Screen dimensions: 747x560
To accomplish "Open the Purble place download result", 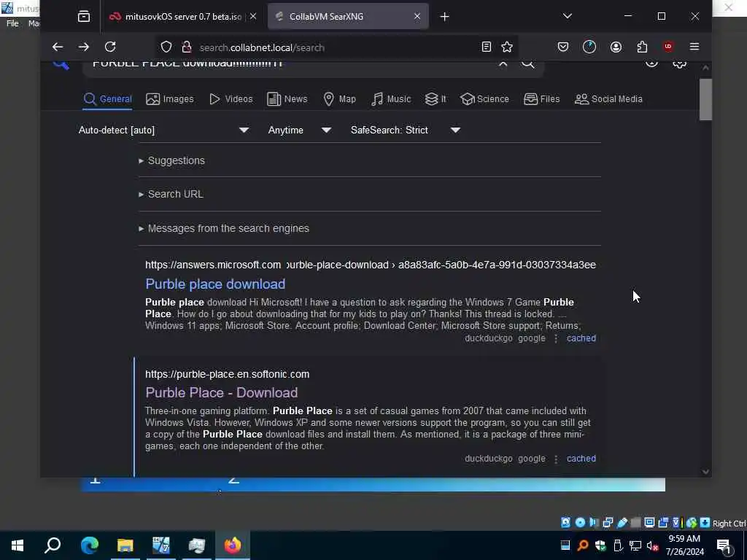I will (x=215, y=284).
